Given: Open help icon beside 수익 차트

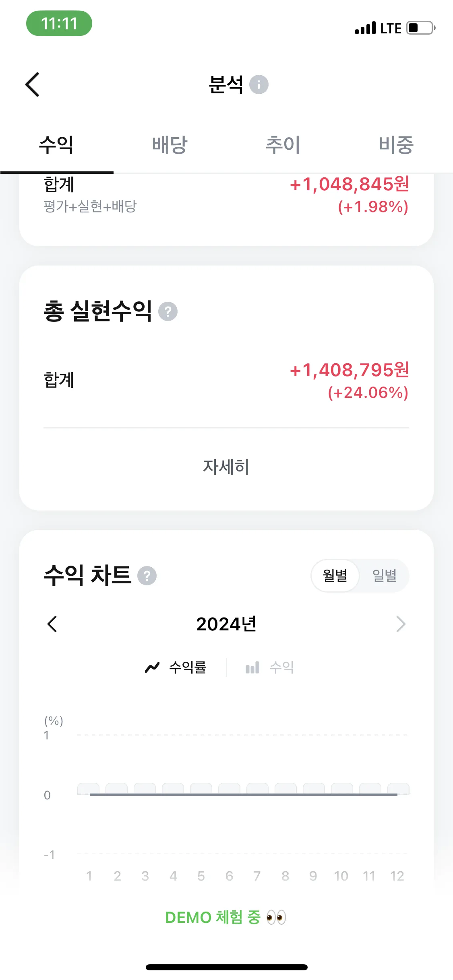Looking at the screenshot, I should click(x=147, y=576).
